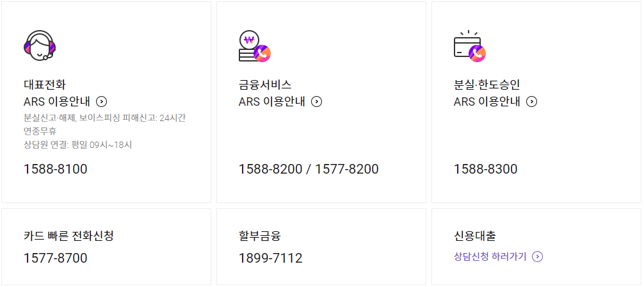The width and height of the screenshot is (644, 287).
Task: Click the purple circled arrow after 상담신청 하러가기
Action: 537,257
